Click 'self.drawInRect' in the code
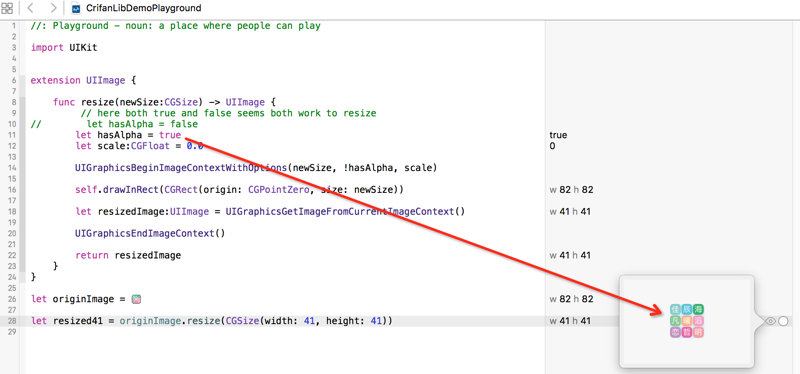800x374 pixels. (x=116, y=190)
